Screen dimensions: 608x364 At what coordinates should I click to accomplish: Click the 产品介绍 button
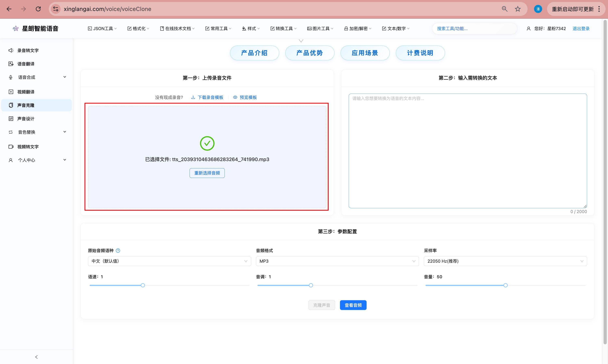pyautogui.click(x=254, y=53)
